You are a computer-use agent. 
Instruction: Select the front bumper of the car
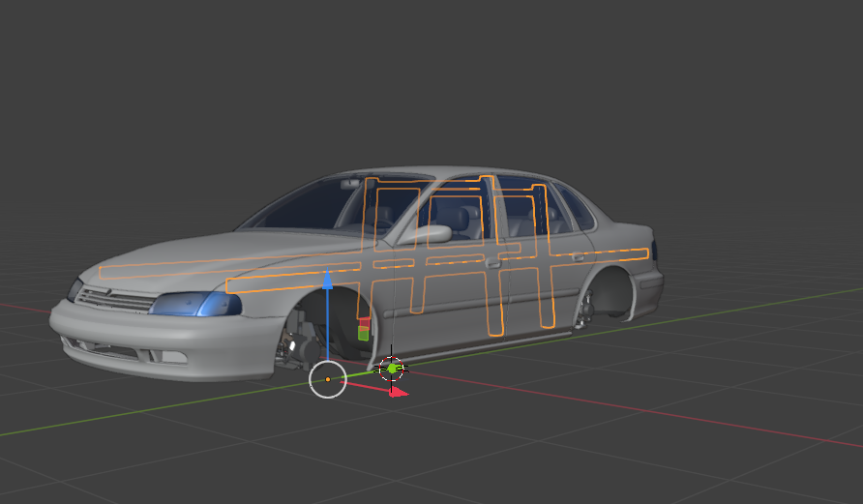point(165,341)
